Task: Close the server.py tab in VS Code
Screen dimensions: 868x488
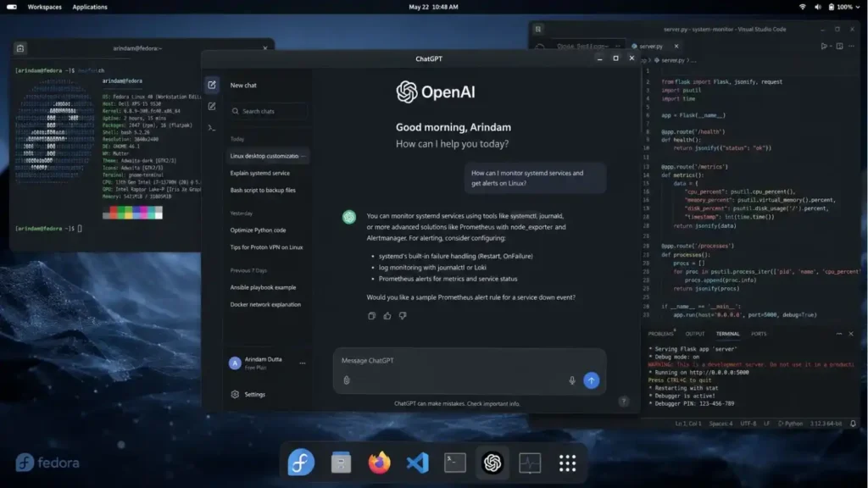Action: [676, 47]
